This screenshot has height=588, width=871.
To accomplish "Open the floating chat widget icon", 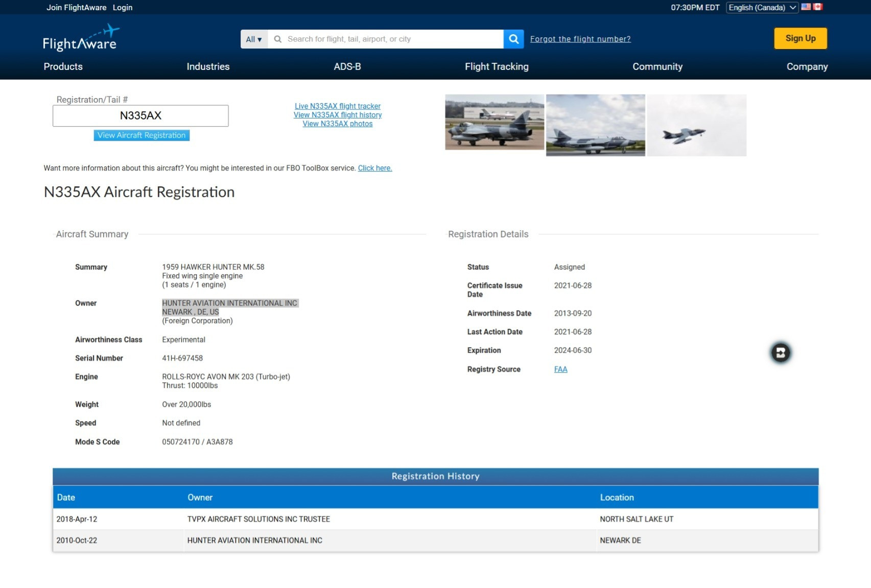I will 780,353.
